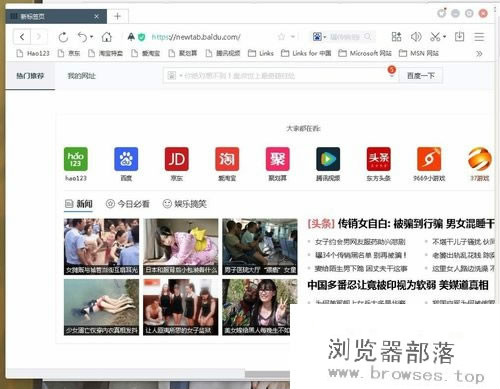The width and height of the screenshot is (500, 389).
Task: Go back using the back arrow
Action: 22,37
